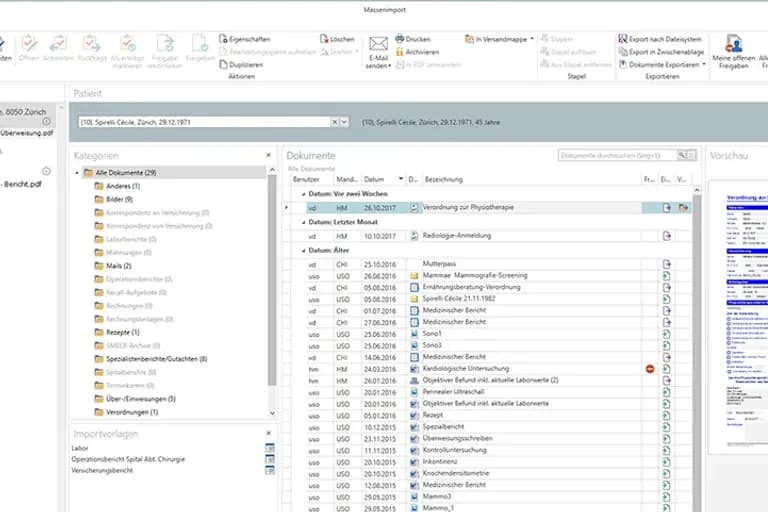The height and width of the screenshot is (512, 768).
Task: Expand the Dokumente Exportieren dropdown
Action: 704,64
